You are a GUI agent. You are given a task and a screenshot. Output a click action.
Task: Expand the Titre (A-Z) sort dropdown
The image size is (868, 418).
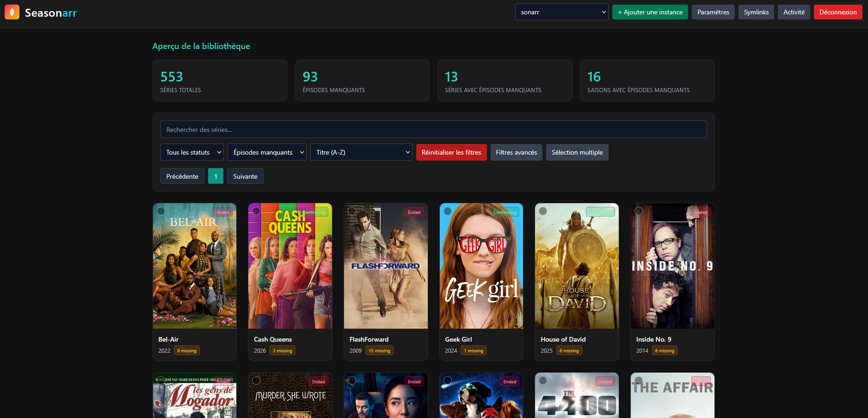click(x=361, y=152)
